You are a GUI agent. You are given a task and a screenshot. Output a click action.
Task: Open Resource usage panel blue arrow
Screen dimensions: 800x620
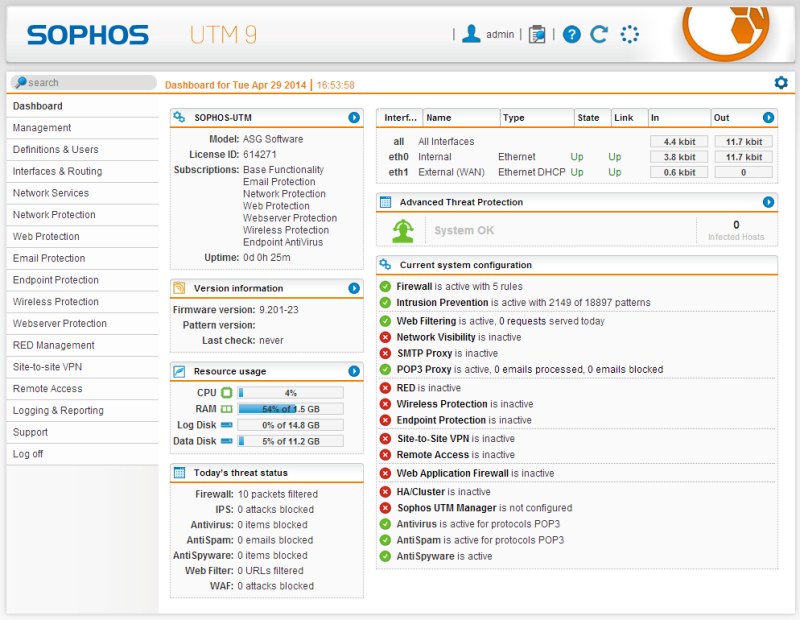[x=354, y=371]
